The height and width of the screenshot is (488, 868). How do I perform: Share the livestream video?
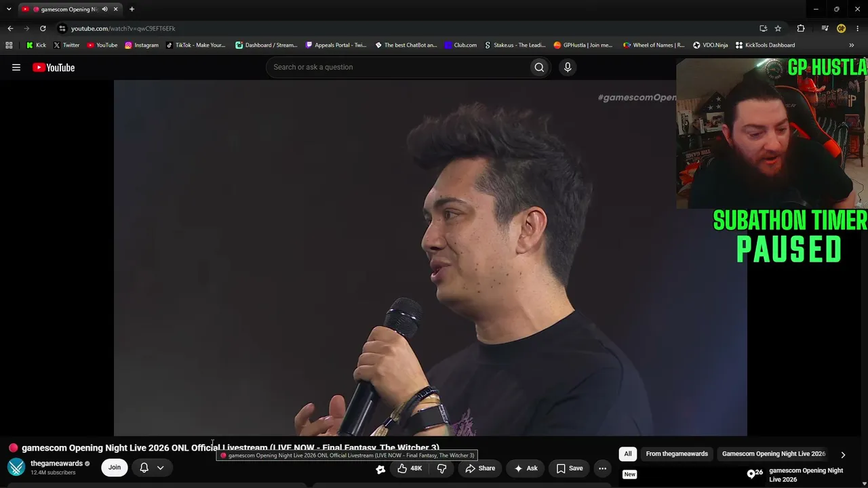(x=480, y=468)
